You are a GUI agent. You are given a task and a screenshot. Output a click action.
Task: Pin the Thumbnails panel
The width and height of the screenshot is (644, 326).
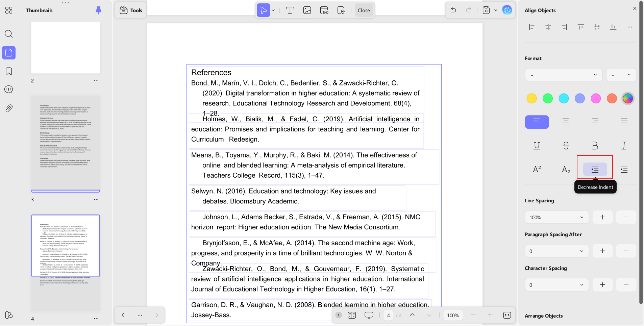[x=98, y=10]
